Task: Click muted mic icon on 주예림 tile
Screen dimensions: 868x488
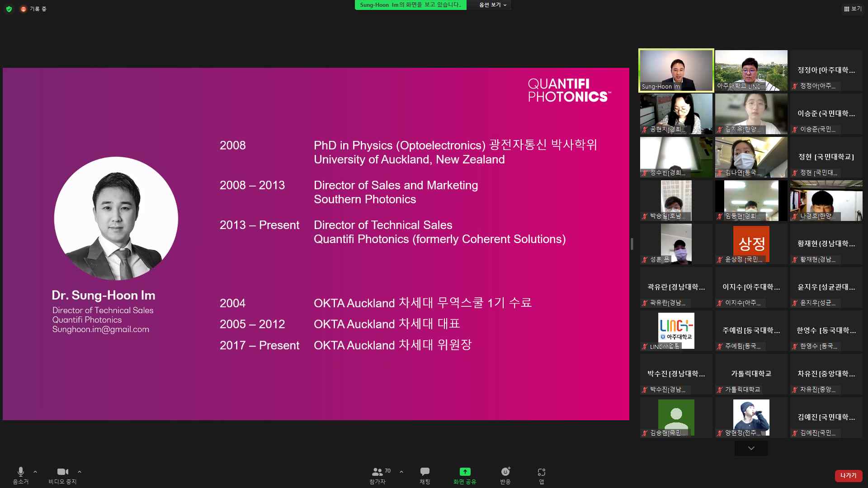Action: click(720, 347)
